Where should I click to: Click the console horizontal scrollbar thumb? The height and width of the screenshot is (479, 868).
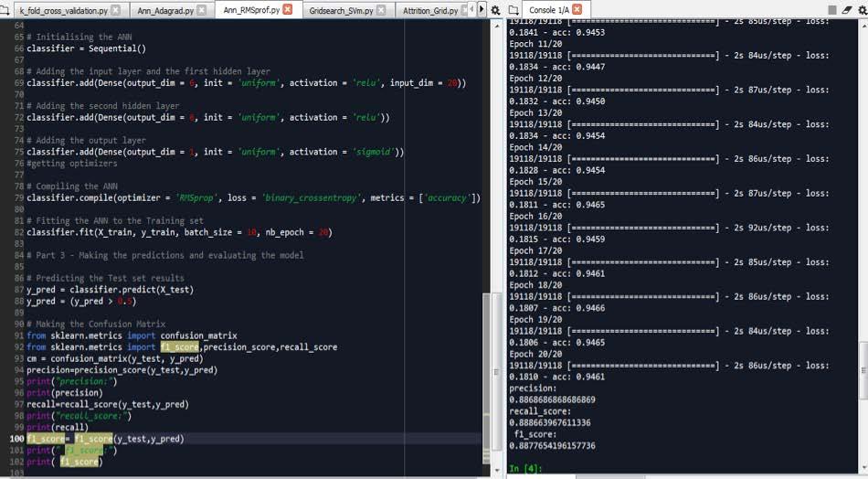(610, 477)
